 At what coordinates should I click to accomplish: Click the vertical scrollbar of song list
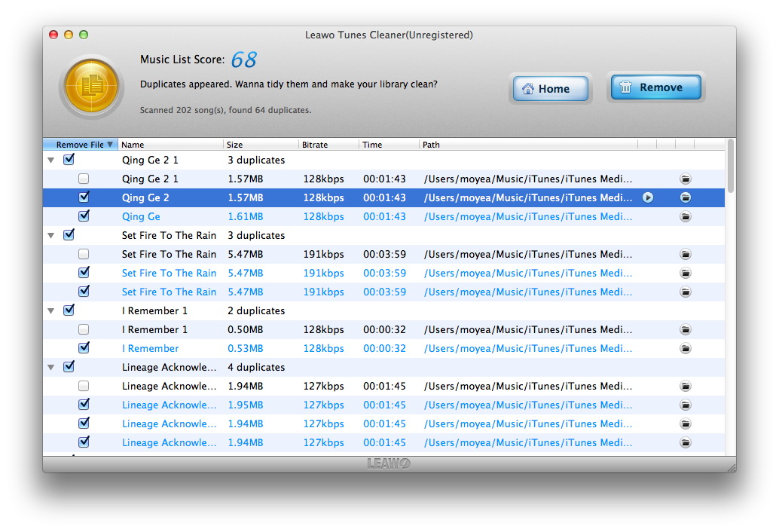tap(730, 166)
